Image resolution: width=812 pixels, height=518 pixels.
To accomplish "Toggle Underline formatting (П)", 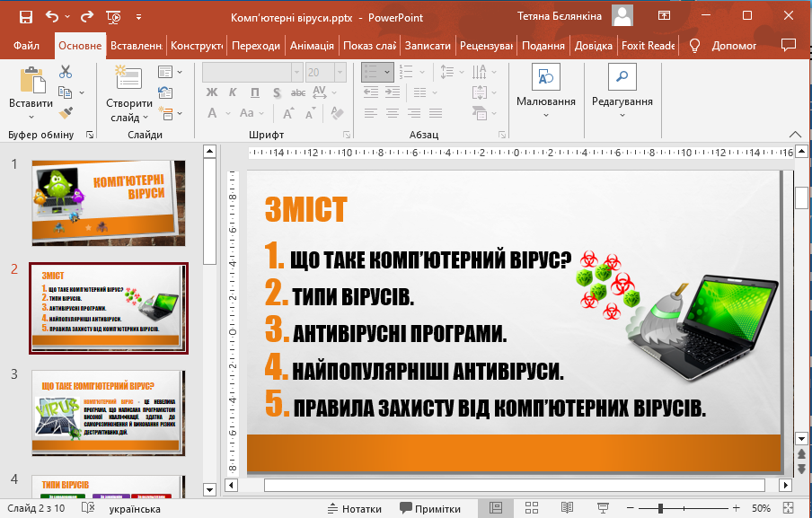I will pyautogui.click(x=255, y=92).
